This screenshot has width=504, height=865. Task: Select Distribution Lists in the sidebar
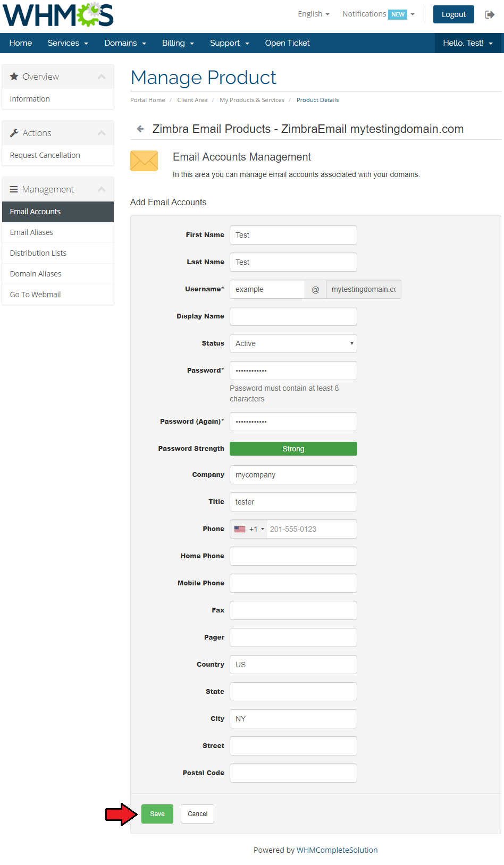pyautogui.click(x=58, y=253)
